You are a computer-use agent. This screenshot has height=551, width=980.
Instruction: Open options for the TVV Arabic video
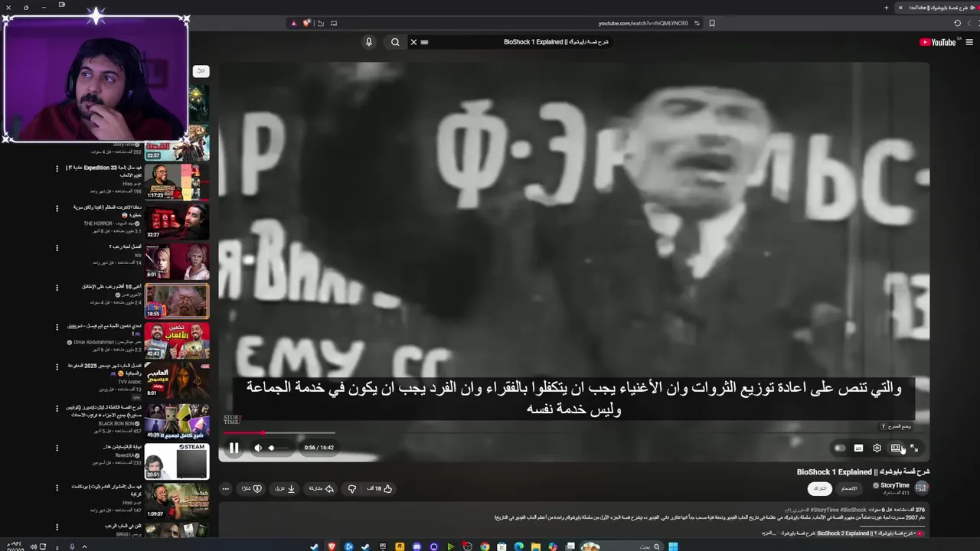click(x=57, y=367)
